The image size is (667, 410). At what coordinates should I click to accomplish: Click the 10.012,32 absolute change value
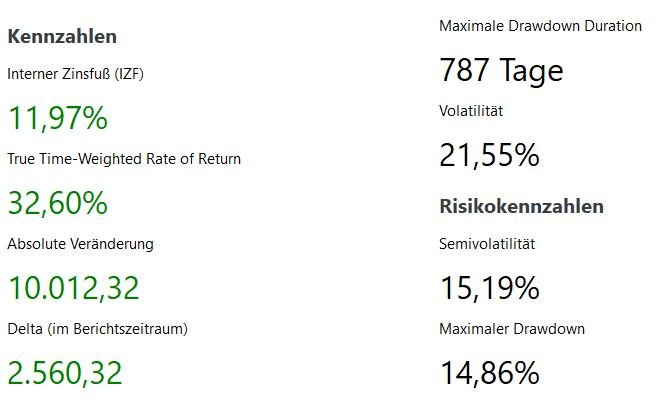click(74, 288)
